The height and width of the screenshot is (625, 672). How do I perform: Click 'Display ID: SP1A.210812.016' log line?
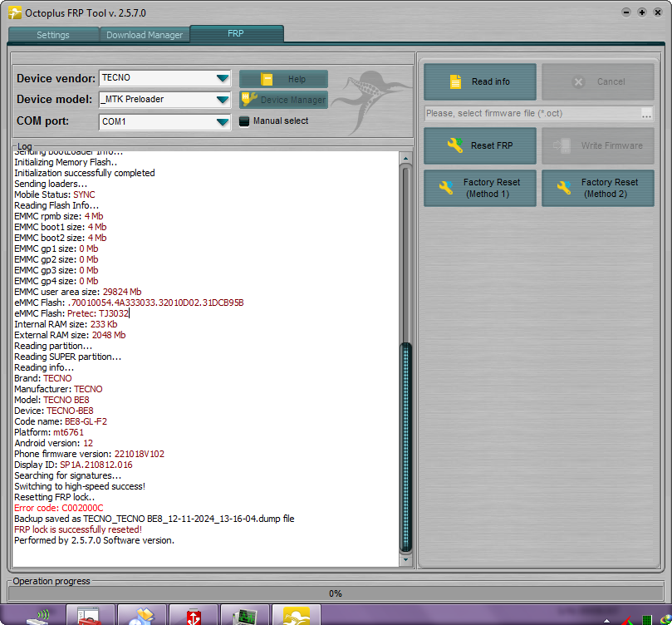73,465
